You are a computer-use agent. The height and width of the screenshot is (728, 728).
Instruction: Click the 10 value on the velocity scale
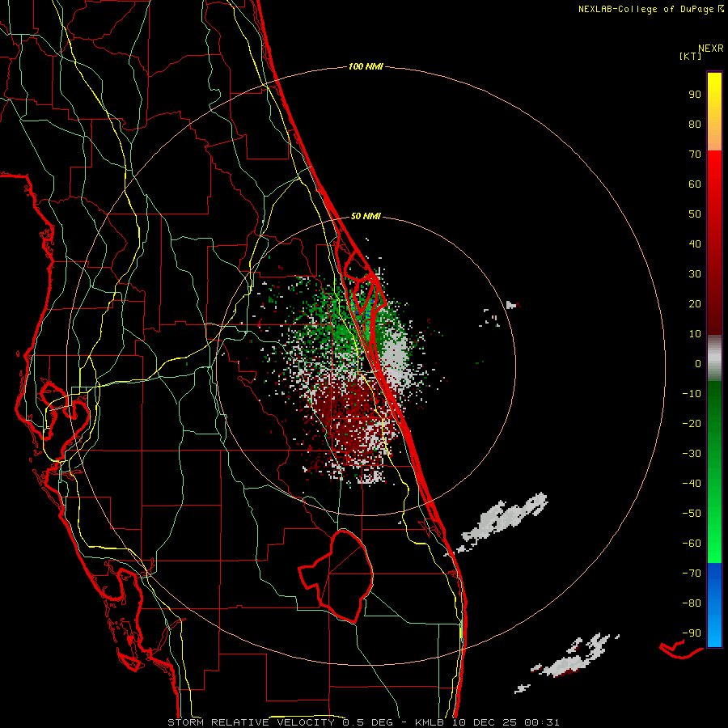[695, 334]
